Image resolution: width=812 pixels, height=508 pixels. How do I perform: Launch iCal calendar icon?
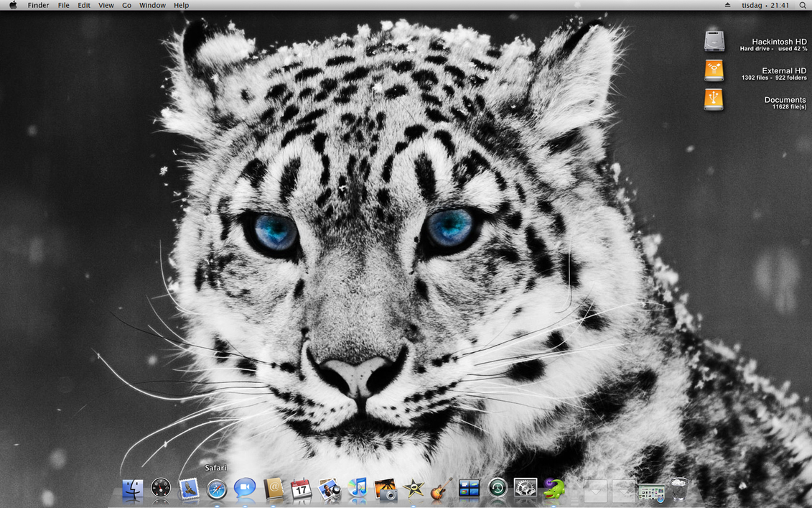coord(301,489)
